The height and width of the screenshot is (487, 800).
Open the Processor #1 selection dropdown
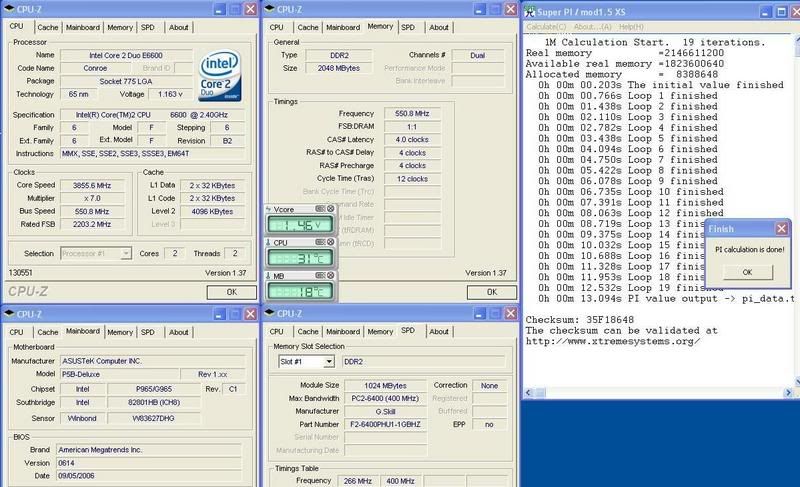[x=126, y=253]
